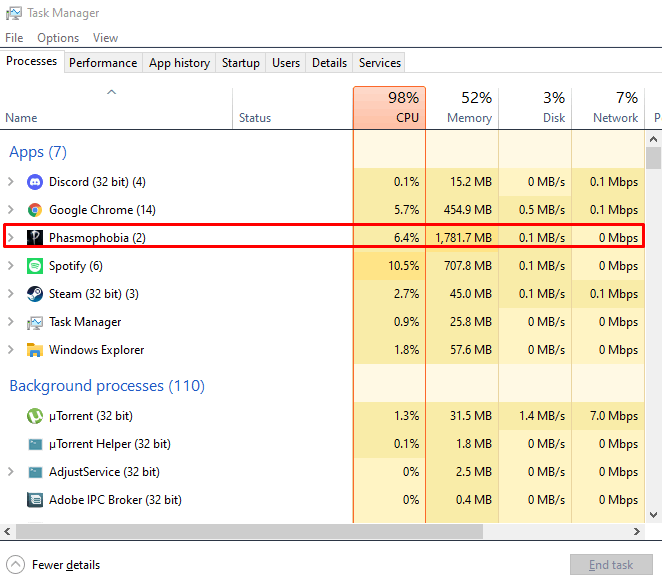The height and width of the screenshot is (588, 662).
Task: Click Windows Explorer memory value 57.6 MB
Action: coord(471,350)
